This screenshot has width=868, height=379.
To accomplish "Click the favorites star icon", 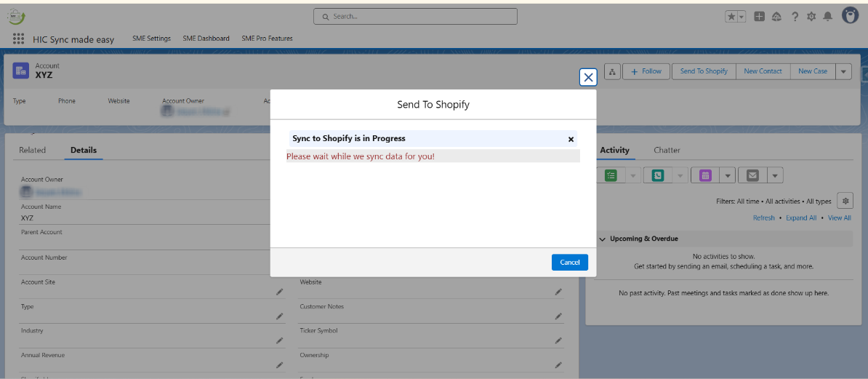I will [x=731, y=16].
